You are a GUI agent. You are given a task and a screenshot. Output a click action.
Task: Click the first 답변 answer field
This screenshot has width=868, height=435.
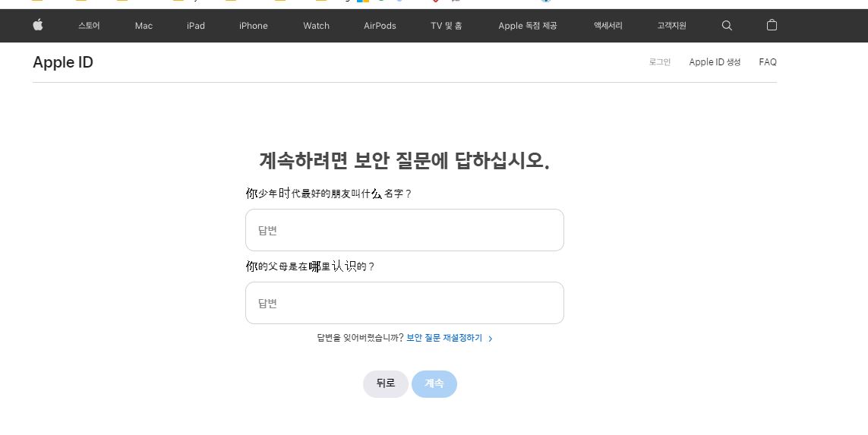(x=404, y=230)
